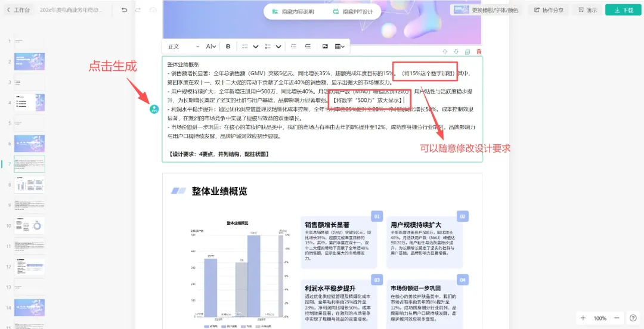The height and width of the screenshot is (329, 644).
Task: Toggle 隐藏内容说明 to hide content notes
Action: click(292, 11)
